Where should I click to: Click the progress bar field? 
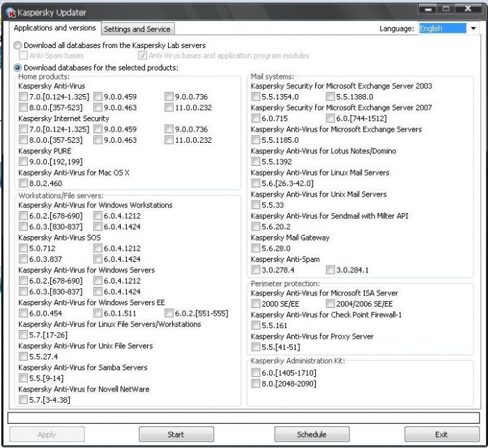pyautogui.click(x=244, y=418)
